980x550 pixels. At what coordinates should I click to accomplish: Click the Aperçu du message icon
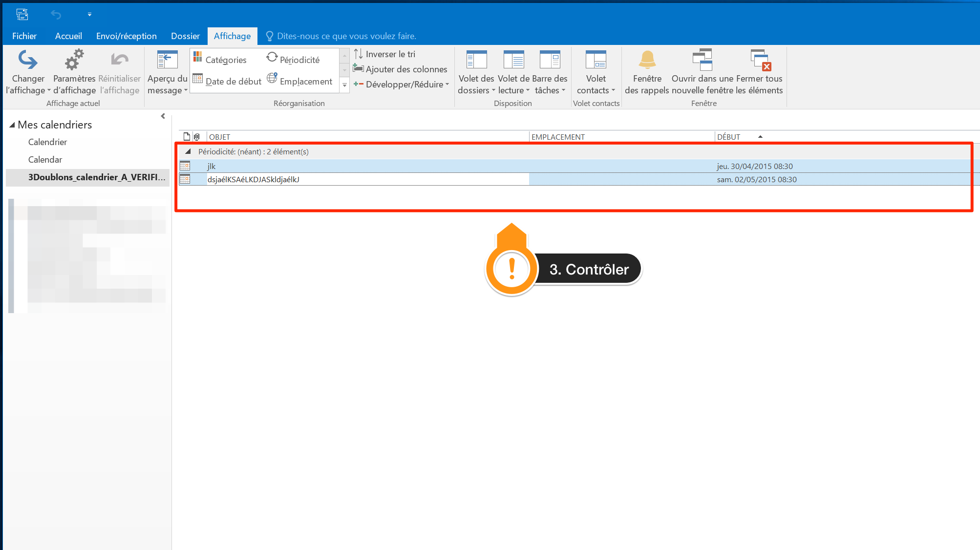click(167, 60)
